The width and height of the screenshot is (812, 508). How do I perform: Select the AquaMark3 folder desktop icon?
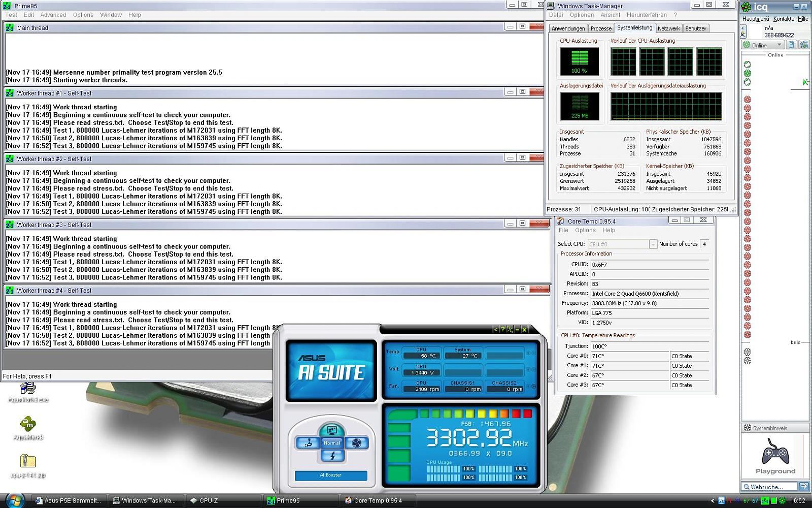pos(28,428)
